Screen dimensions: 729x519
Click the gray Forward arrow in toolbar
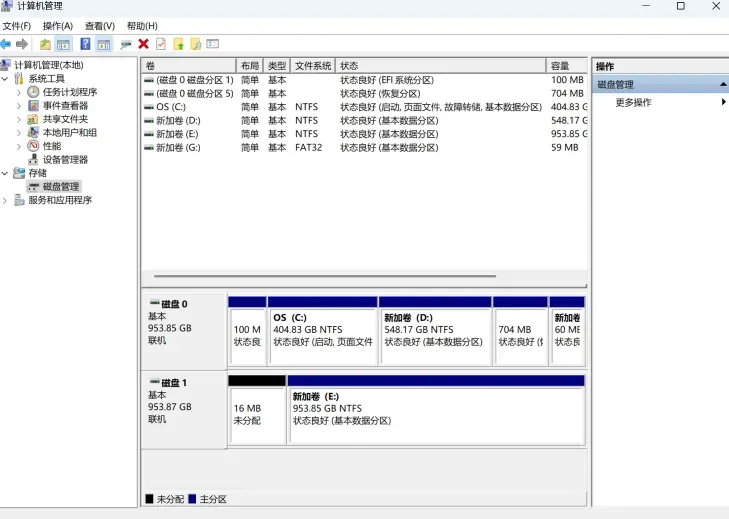pyautogui.click(x=21, y=44)
